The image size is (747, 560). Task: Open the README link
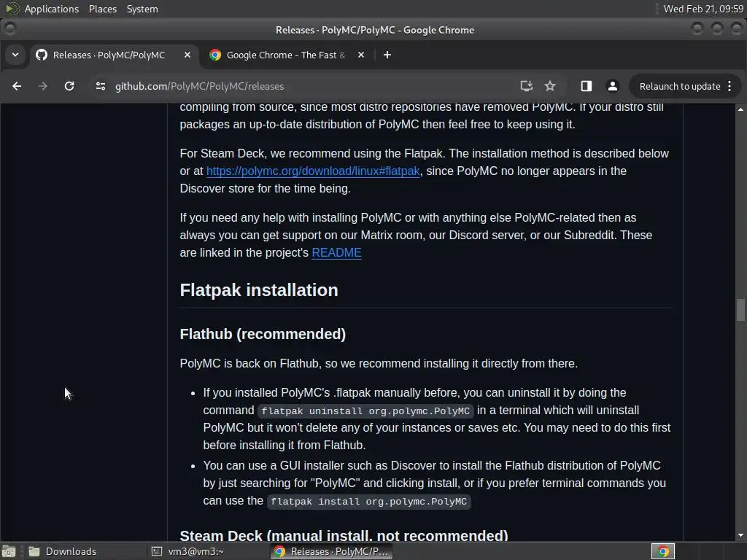point(336,253)
